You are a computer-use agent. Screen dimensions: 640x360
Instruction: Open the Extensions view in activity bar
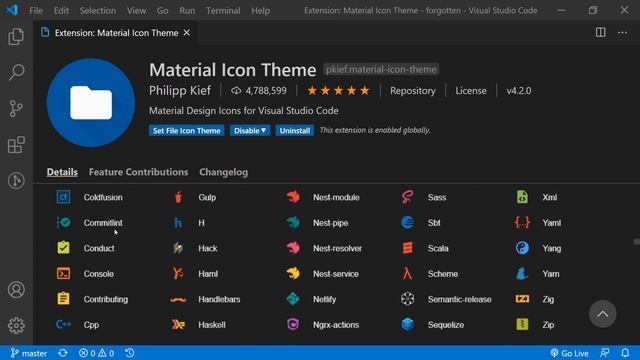click(x=16, y=144)
